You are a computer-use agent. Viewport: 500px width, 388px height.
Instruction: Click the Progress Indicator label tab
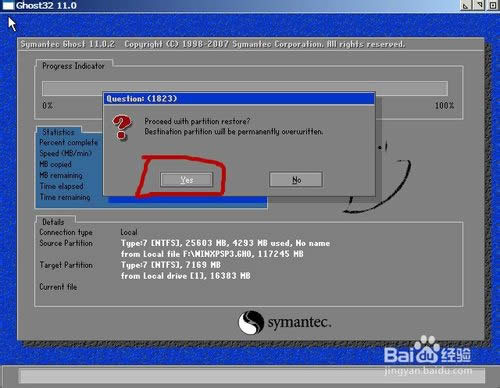click(73, 66)
